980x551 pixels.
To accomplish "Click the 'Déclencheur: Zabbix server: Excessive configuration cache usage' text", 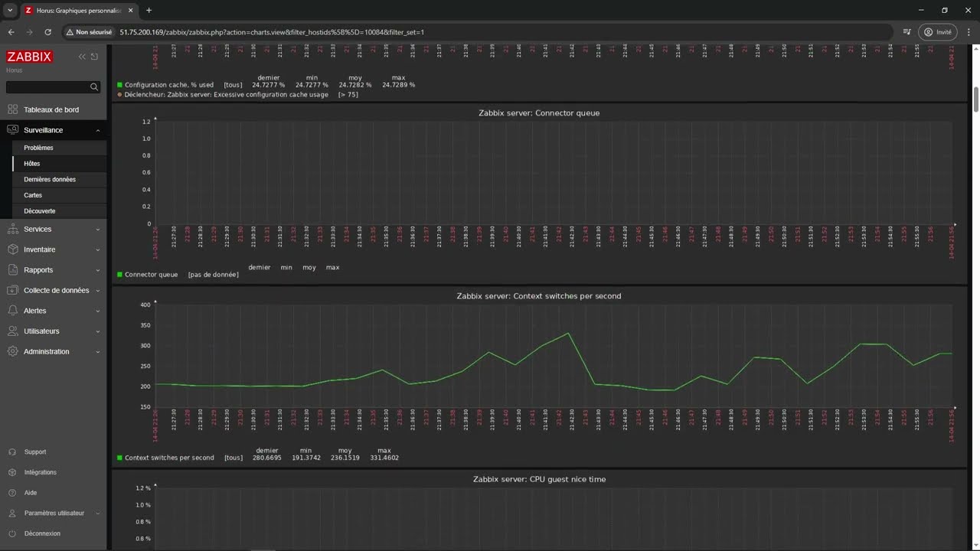I will pos(227,95).
